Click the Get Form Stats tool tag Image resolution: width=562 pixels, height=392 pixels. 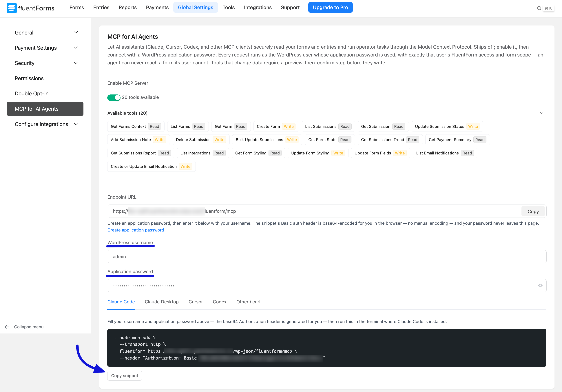pyautogui.click(x=329, y=140)
